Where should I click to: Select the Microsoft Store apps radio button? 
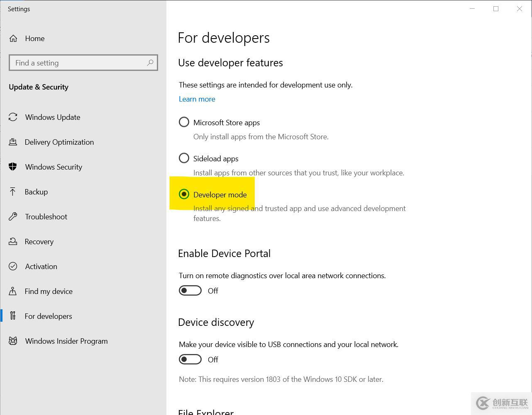coord(184,122)
